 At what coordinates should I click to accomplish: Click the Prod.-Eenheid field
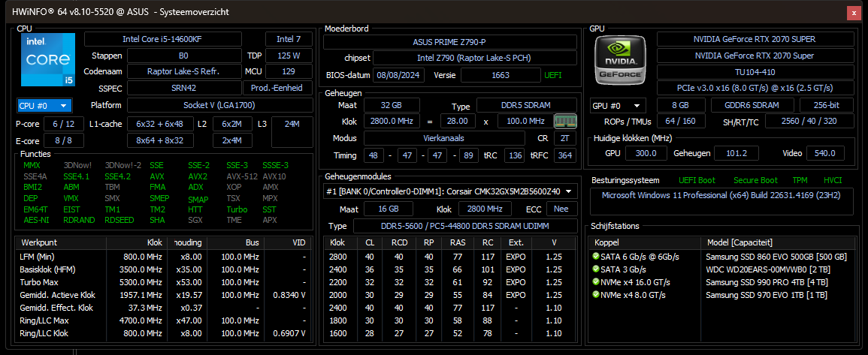(x=277, y=89)
